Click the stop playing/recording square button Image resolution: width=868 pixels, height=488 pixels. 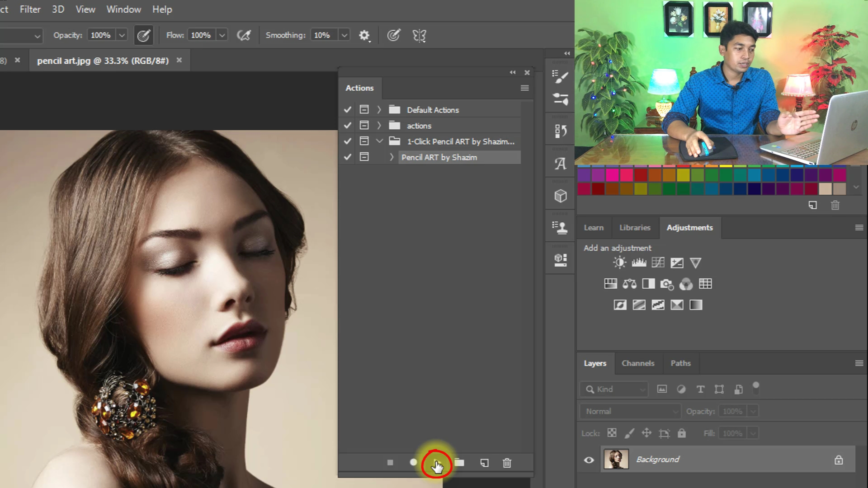[x=390, y=463]
